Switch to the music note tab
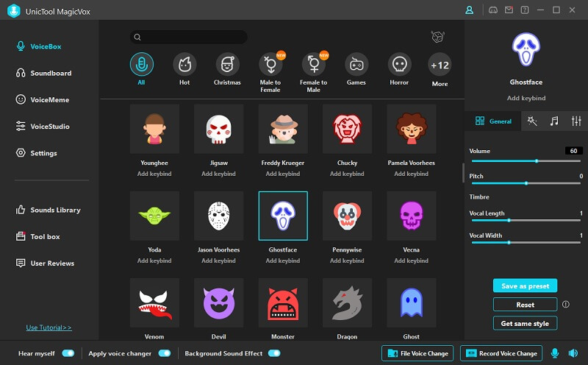This screenshot has width=588, height=365. point(553,121)
